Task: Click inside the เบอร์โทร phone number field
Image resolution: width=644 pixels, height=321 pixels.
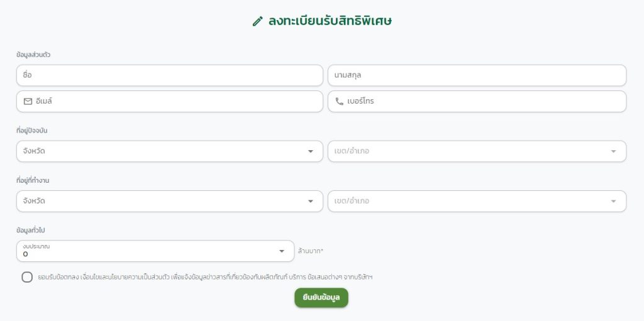Action: pos(477,101)
